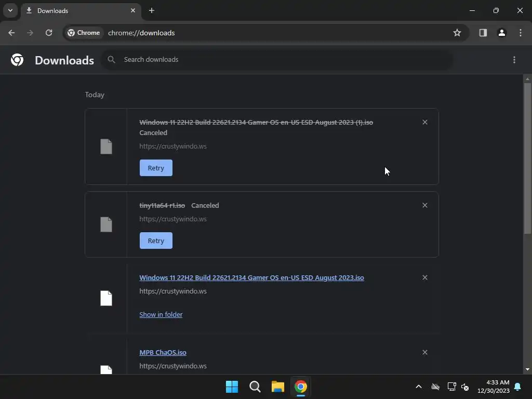Screen dimensions: 532x399
Task: Bookmark this page with the star icon
Action: 457,33
